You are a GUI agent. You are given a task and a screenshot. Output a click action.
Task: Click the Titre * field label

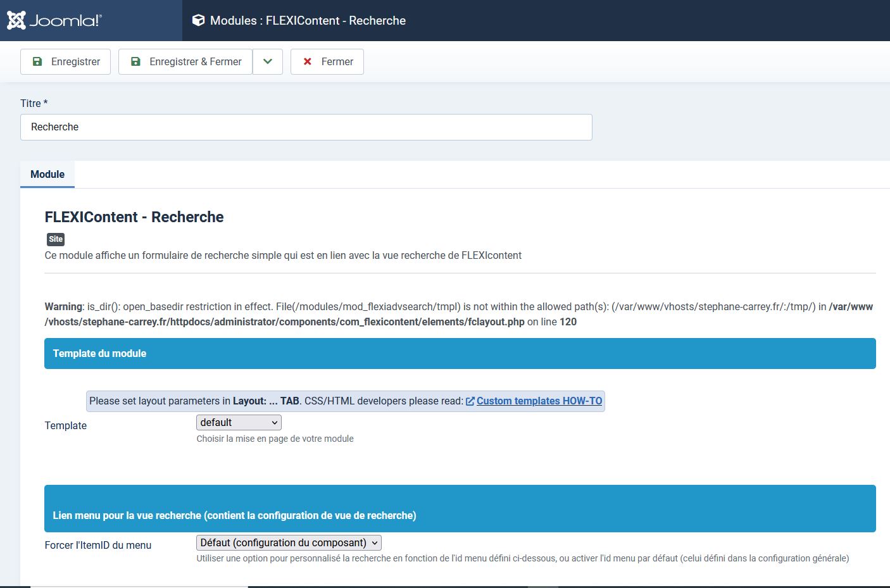point(34,103)
